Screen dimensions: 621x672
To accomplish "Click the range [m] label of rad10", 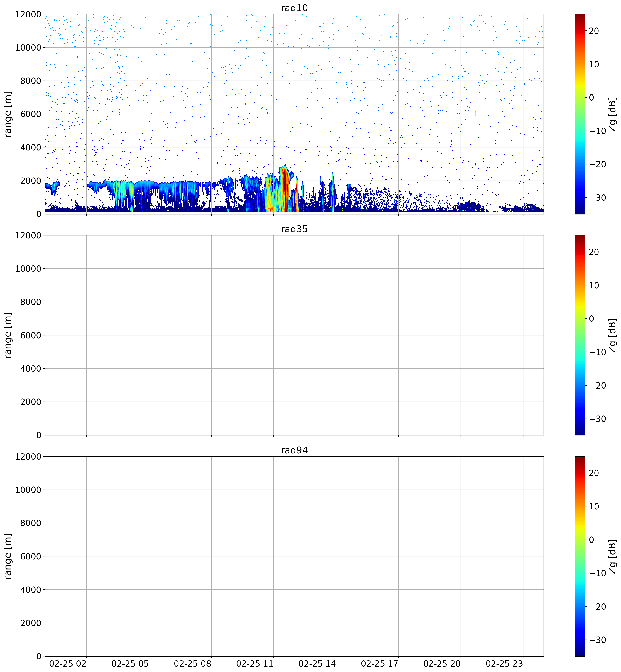I will point(8,114).
